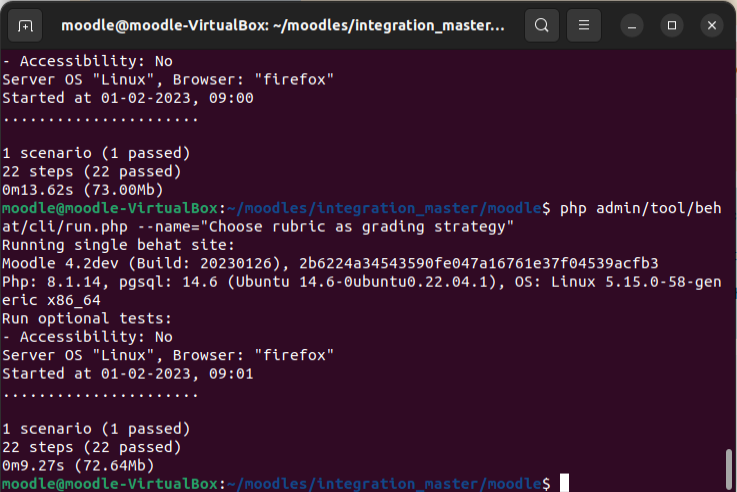The width and height of the screenshot is (737, 492).
Task: Click the "Running single behat site:" line
Action: click(118, 245)
